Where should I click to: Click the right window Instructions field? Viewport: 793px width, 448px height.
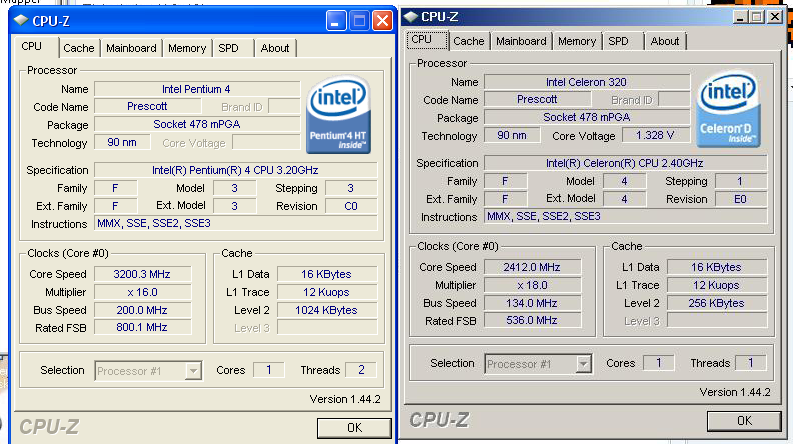(x=626, y=216)
